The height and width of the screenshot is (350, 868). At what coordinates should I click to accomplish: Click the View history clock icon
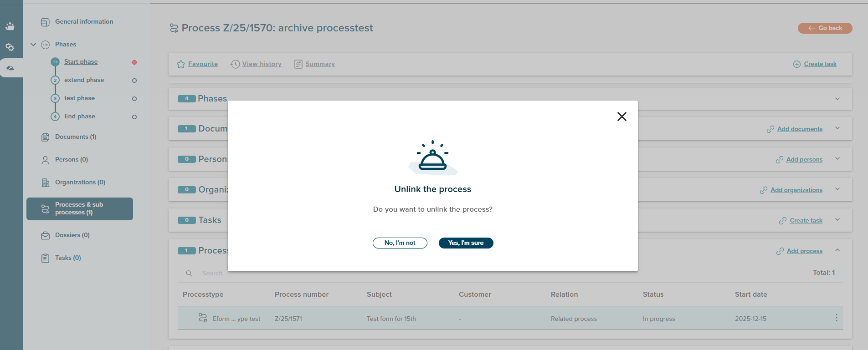[x=235, y=64]
